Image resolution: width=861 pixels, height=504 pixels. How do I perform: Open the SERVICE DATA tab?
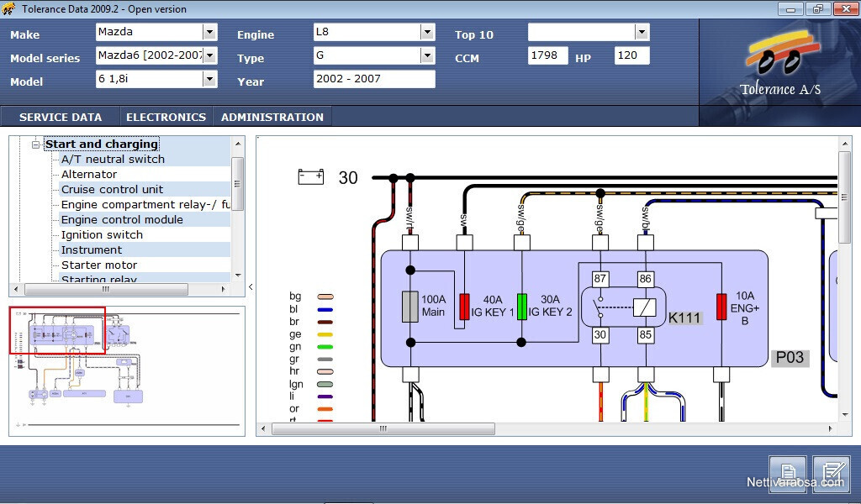coord(61,117)
